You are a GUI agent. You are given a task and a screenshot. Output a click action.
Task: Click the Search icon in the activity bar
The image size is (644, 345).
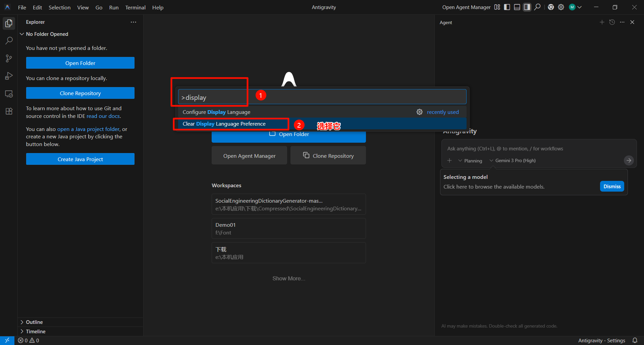pos(9,41)
